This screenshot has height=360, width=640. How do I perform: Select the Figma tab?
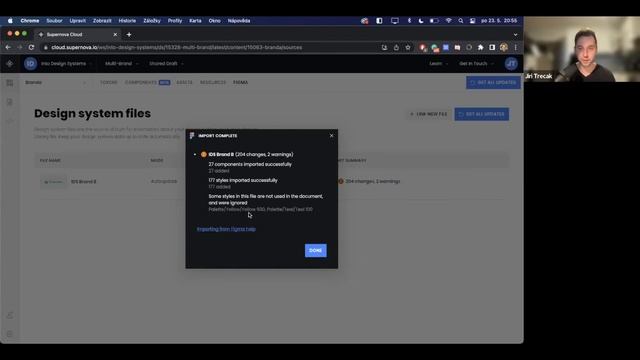point(240,82)
